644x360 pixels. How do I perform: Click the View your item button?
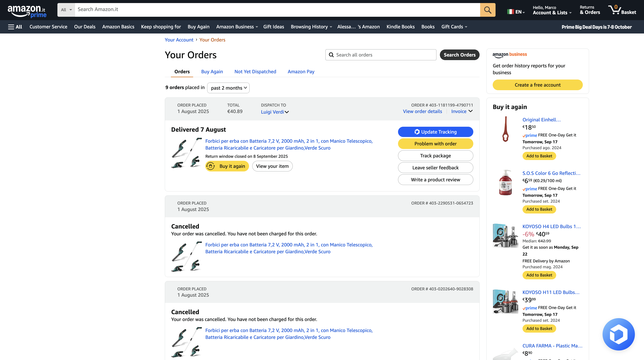pos(272,166)
